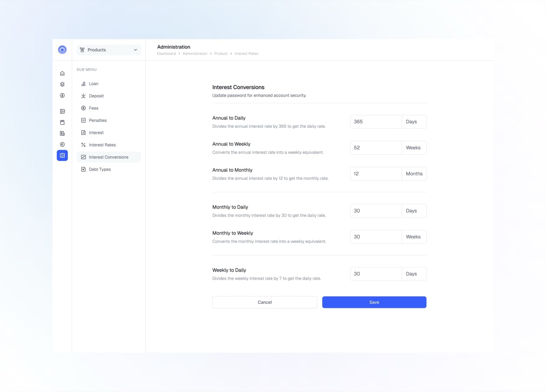Click the SUB MENU label
Screen dimensions: 546x392
click(x=87, y=70)
